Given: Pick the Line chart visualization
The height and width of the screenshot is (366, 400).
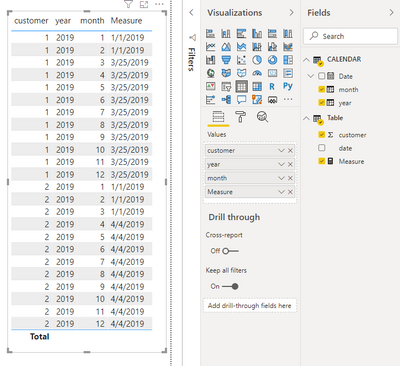Looking at the screenshot, I should coord(210,47).
